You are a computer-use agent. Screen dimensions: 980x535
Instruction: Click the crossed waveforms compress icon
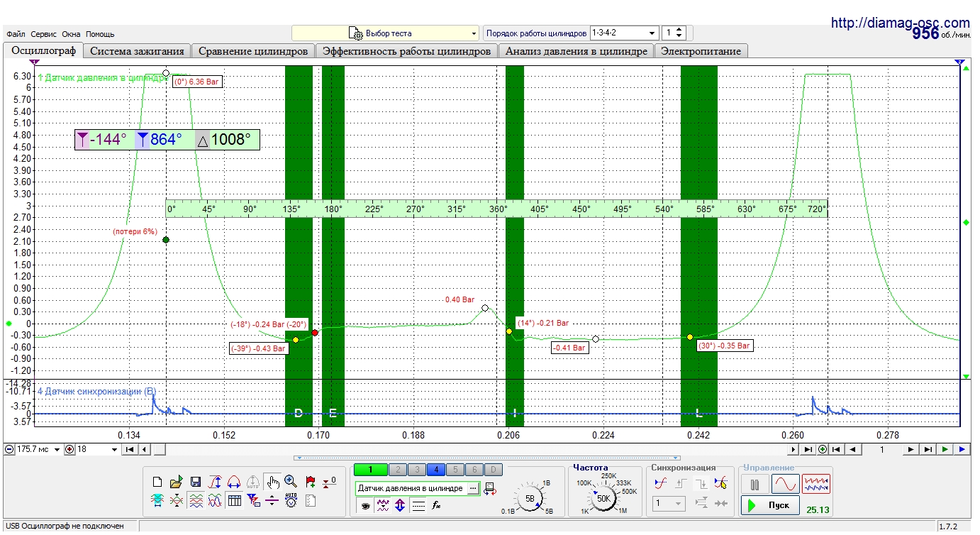[177, 500]
